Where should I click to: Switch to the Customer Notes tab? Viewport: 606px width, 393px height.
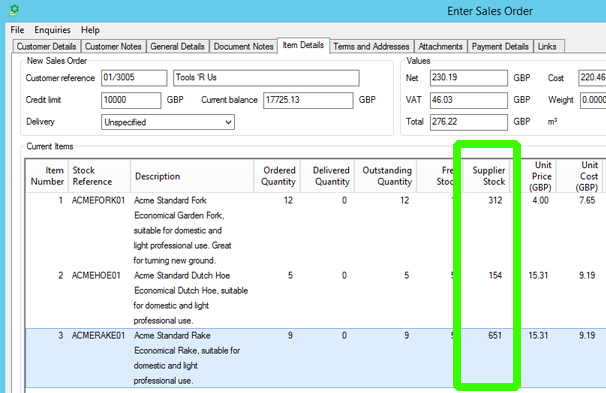(113, 46)
